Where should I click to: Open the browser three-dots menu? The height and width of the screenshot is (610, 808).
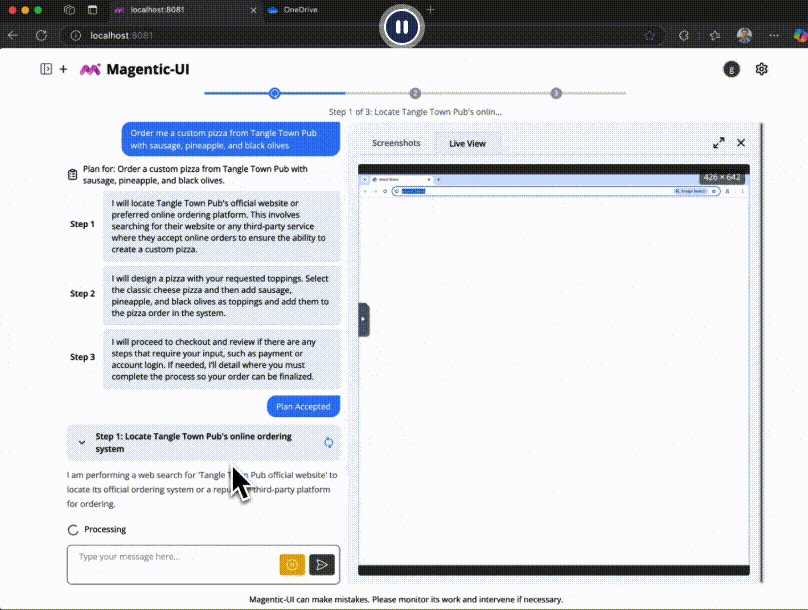[773, 36]
